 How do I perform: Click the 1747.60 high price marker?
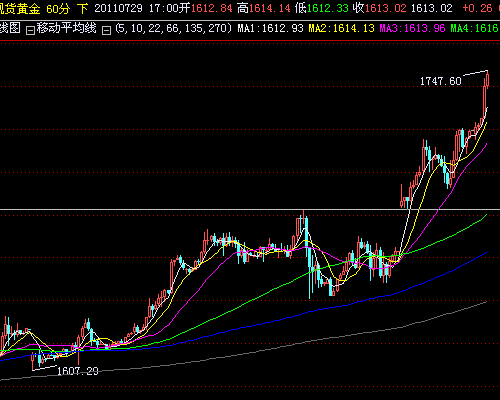click(x=441, y=81)
